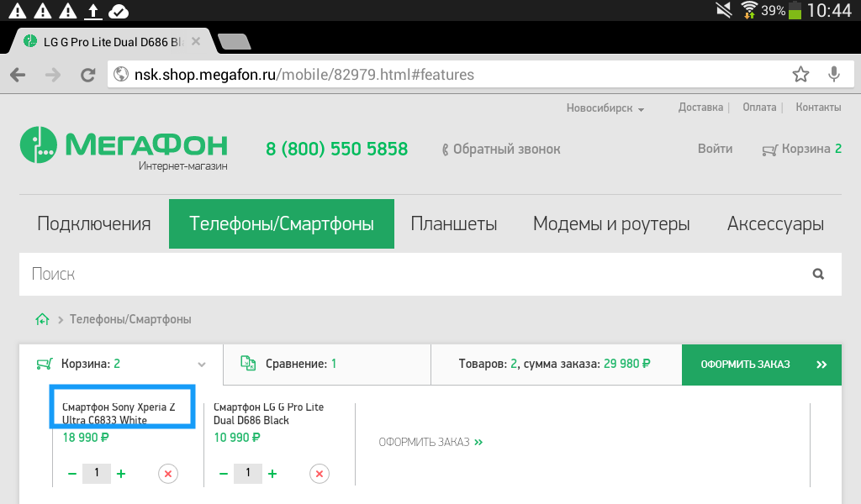
Task: Increase Sony Xperia quantity with plus
Action: (x=121, y=474)
